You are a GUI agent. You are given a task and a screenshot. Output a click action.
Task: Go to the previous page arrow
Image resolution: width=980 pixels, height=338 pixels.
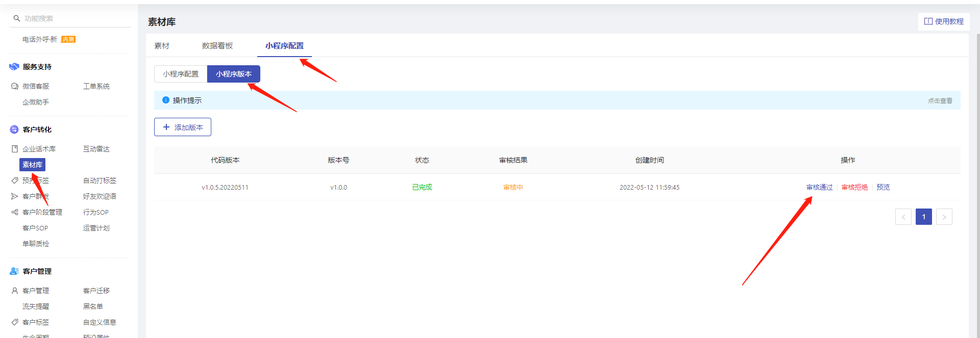coord(903,217)
